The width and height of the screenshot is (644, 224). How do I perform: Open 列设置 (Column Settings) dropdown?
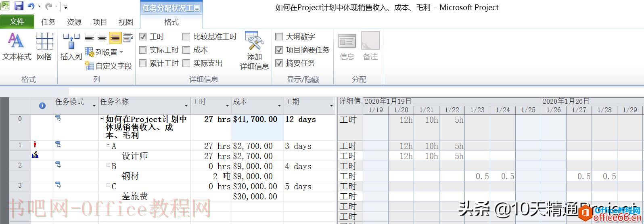click(104, 52)
